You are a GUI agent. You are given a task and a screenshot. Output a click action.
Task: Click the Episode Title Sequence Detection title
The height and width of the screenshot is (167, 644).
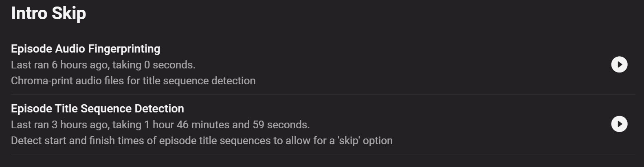coord(97,109)
